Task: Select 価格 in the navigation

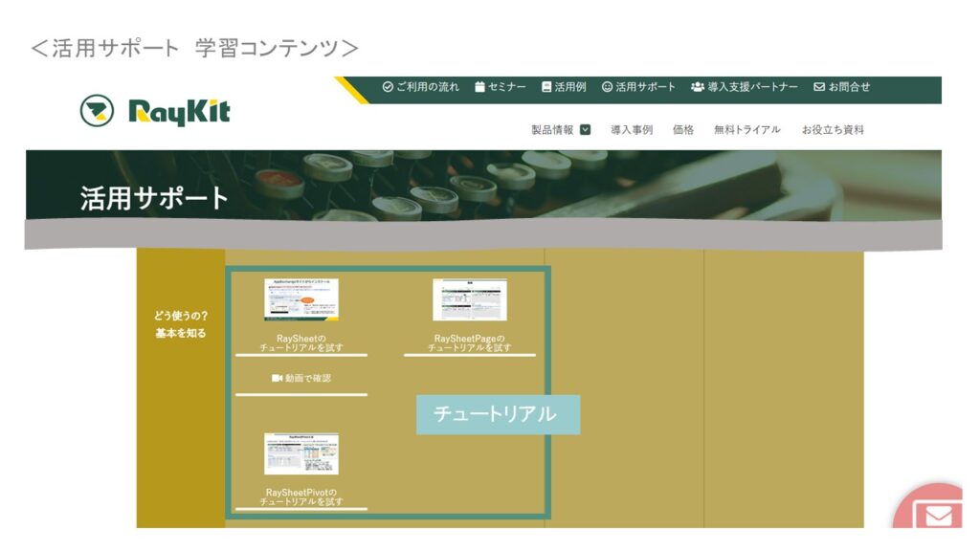Action: tap(683, 129)
